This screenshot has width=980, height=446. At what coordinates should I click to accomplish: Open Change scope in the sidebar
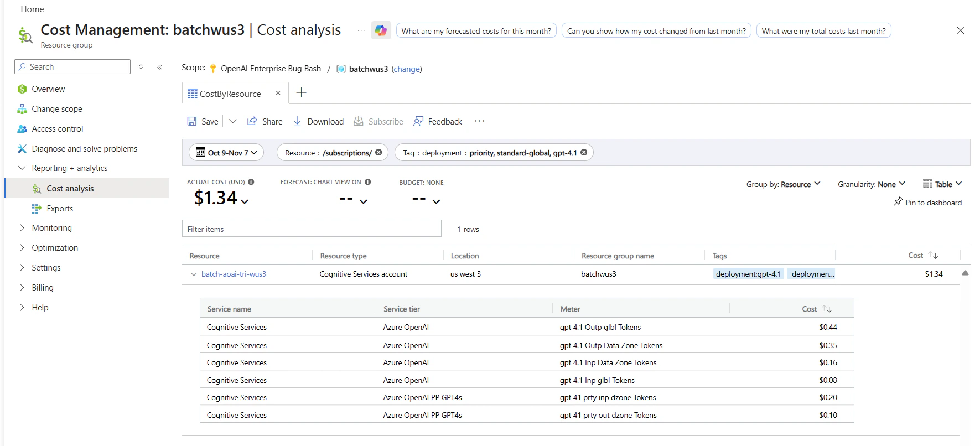[57, 109]
